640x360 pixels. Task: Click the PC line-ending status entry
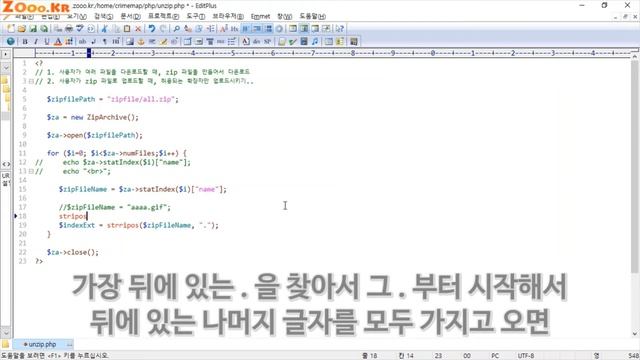click(495, 356)
